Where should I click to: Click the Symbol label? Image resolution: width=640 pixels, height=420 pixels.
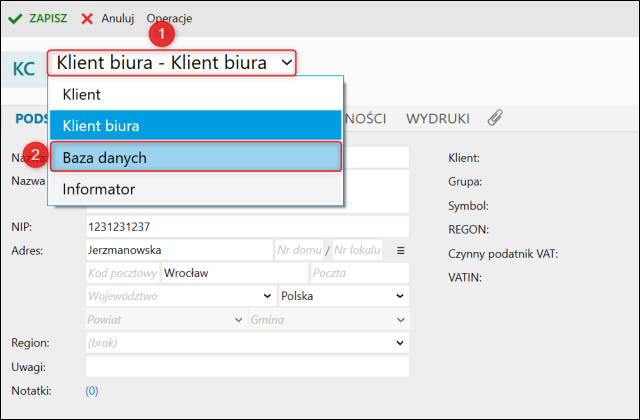[468, 206]
